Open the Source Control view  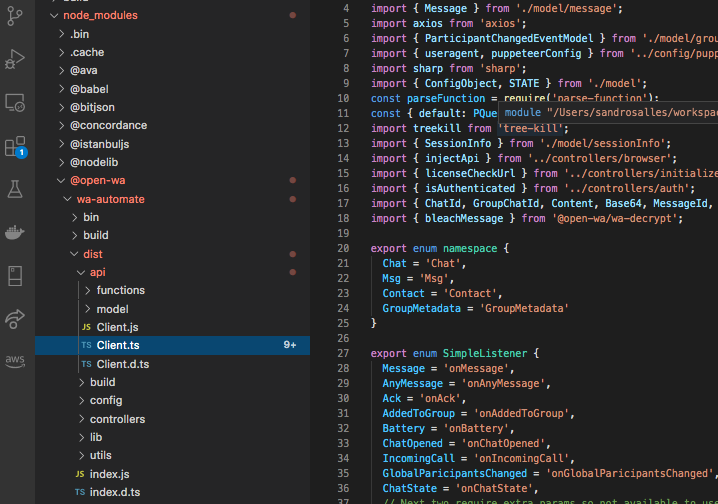(15, 16)
